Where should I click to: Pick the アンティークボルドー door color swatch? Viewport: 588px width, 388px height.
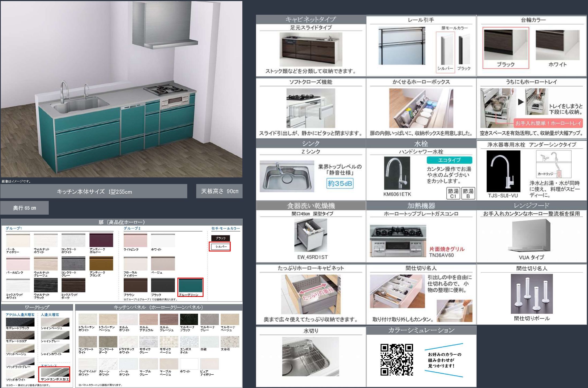tap(101, 240)
